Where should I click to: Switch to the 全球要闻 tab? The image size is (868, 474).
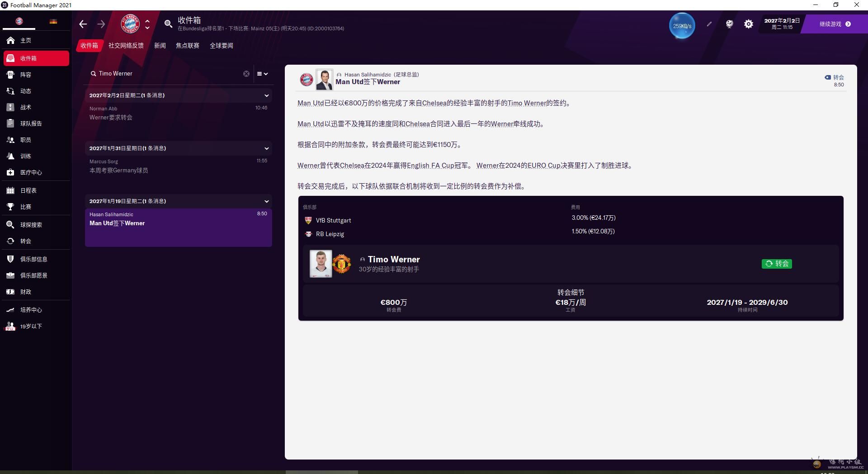[x=221, y=46]
